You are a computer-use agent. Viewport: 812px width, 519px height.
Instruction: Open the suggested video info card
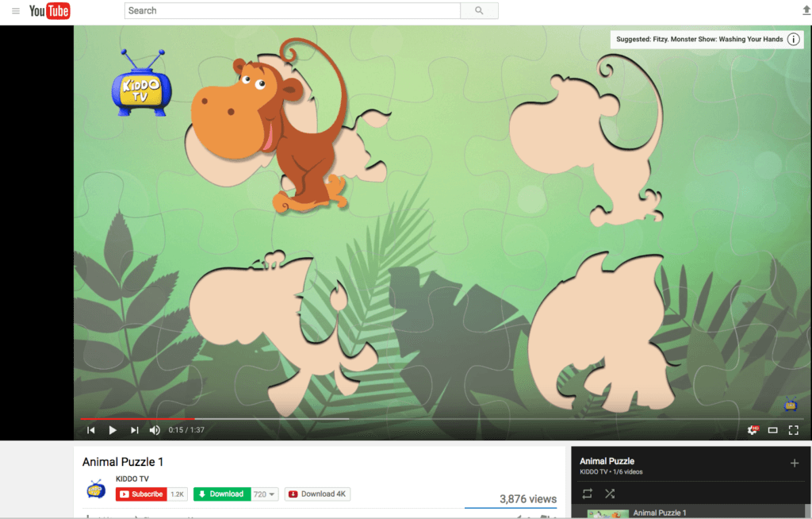pos(793,40)
